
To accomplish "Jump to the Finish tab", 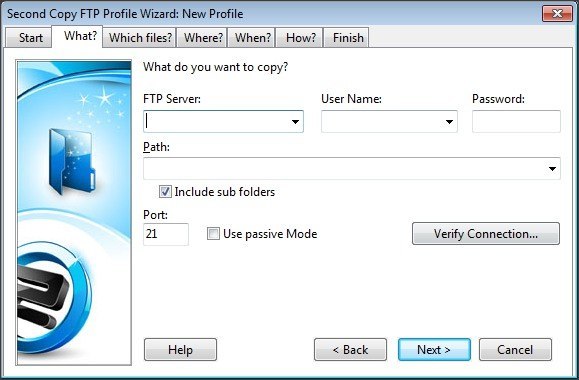I will (x=346, y=38).
